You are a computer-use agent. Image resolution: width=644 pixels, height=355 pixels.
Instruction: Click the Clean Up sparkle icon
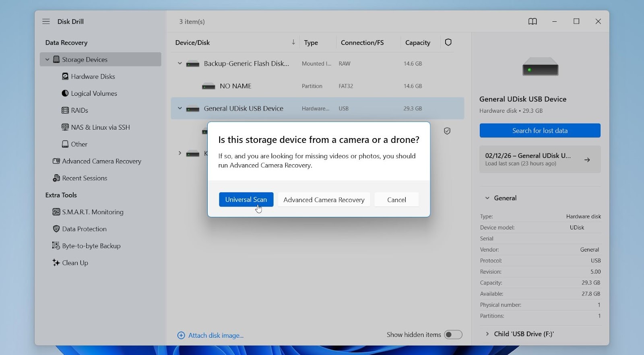click(56, 262)
